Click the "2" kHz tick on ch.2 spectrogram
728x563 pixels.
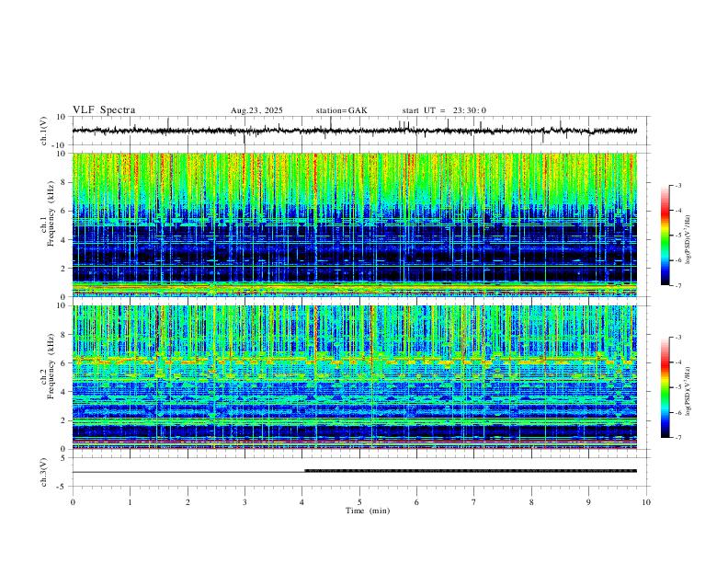click(x=64, y=420)
